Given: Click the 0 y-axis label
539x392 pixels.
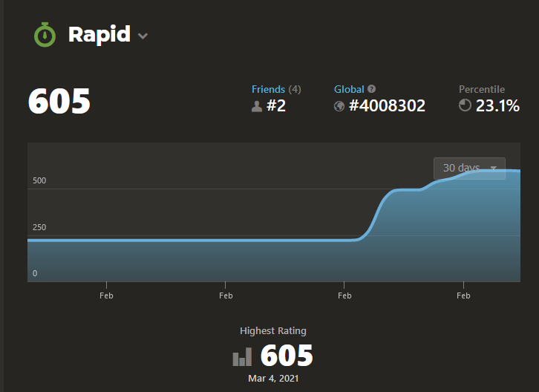Looking at the screenshot, I should [35, 273].
